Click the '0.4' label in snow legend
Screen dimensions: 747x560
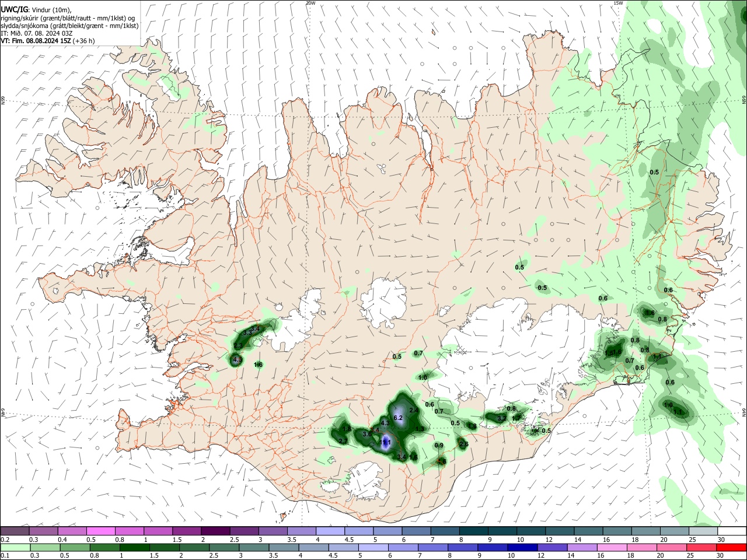62,540
